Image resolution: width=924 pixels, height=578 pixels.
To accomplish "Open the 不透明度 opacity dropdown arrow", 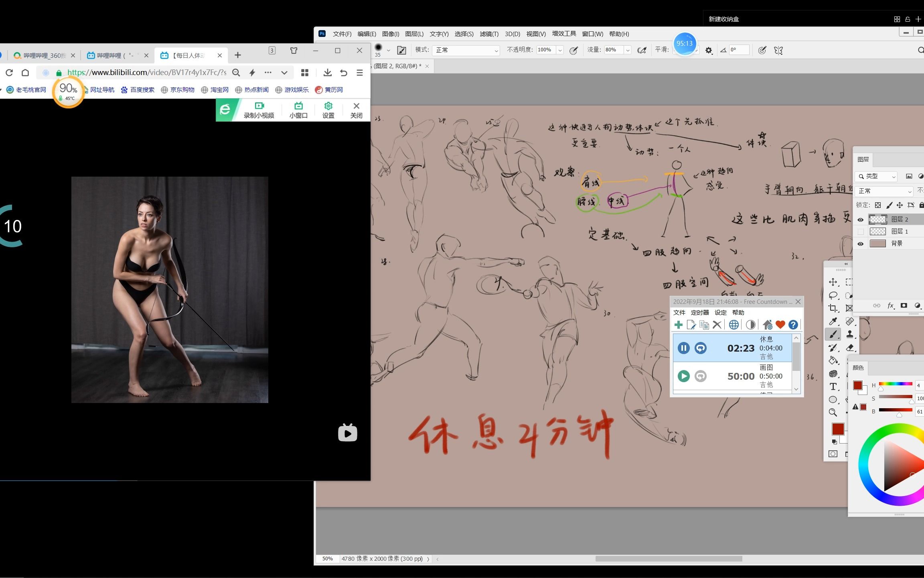I will click(560, 50).
